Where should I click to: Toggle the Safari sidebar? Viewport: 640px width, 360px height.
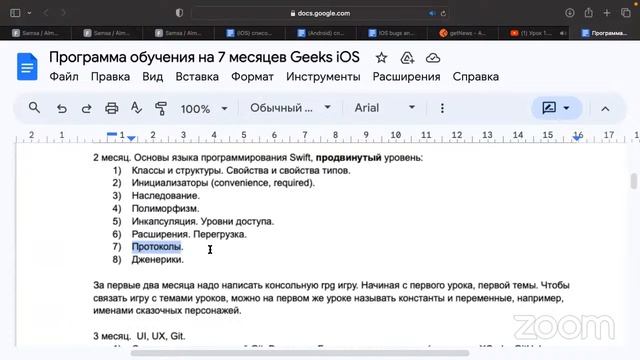(15, 13)
